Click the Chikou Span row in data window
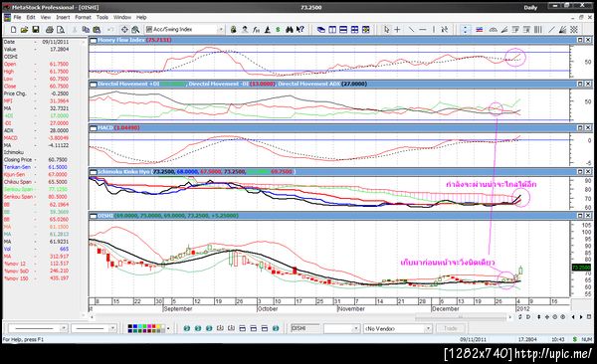This screenshot has width=597, height=364. (37, 182)
